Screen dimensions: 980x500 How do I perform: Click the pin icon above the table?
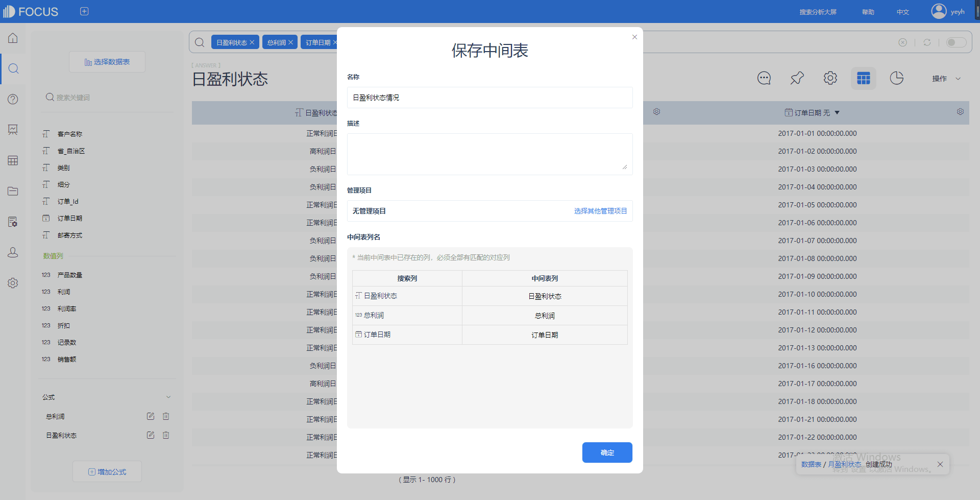[797, 78]
